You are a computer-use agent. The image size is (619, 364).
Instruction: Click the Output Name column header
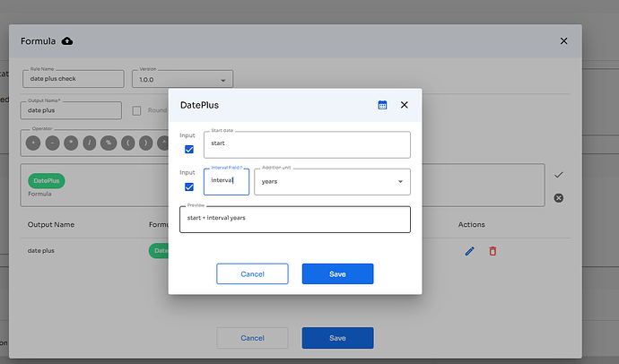click(51, 225)
